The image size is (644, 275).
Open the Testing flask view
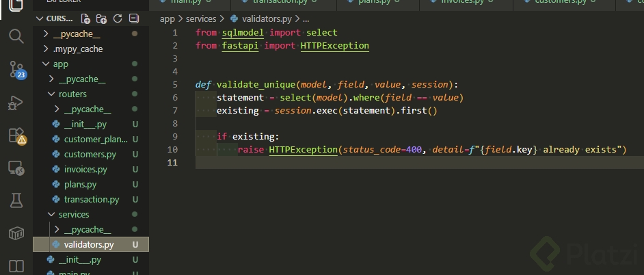16,200
